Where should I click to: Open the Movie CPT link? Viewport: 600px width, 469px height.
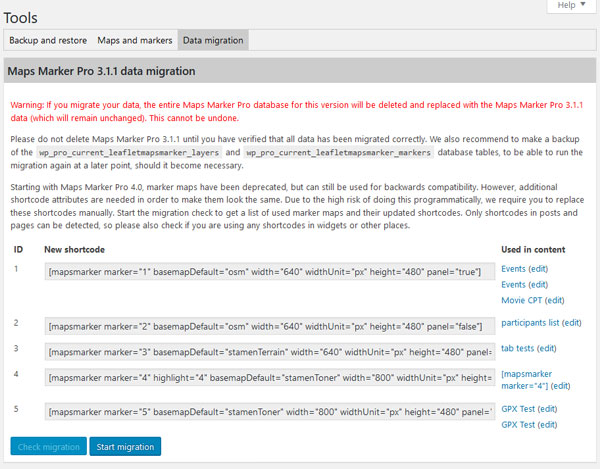coord(521,300)
